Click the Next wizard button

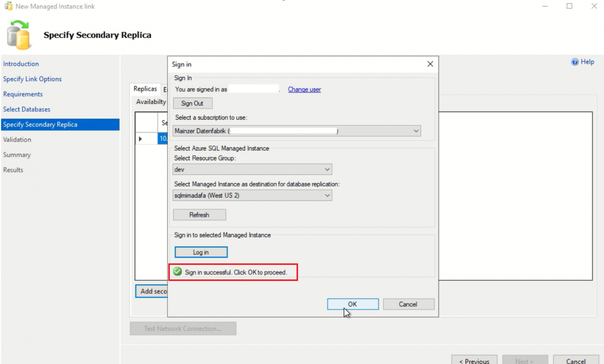click(525, 360)
